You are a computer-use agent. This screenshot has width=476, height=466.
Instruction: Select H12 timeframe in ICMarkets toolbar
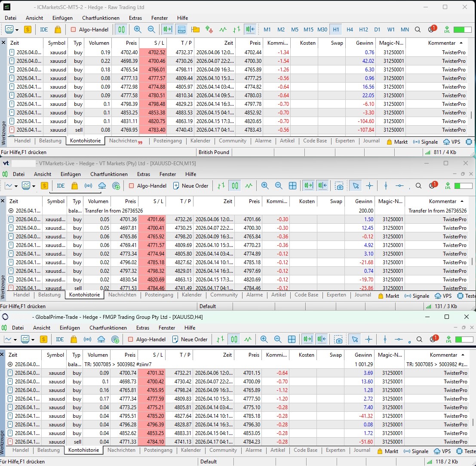363,29
